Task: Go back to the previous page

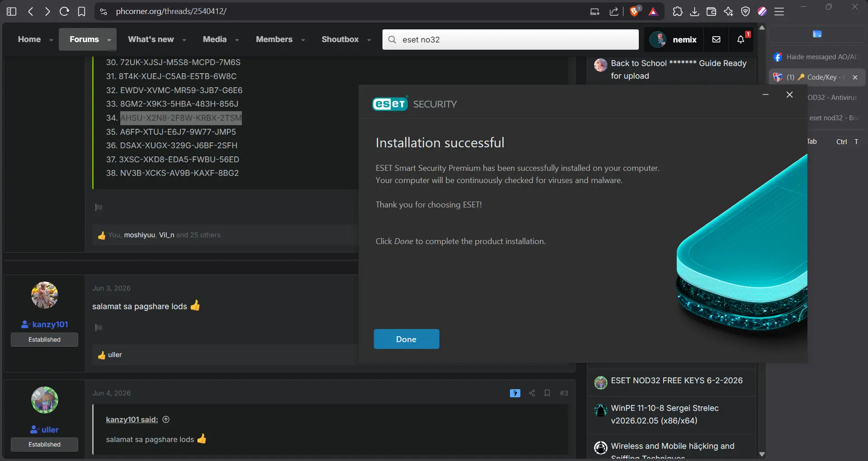Action: pyautogui.click(x=31, y=11)
